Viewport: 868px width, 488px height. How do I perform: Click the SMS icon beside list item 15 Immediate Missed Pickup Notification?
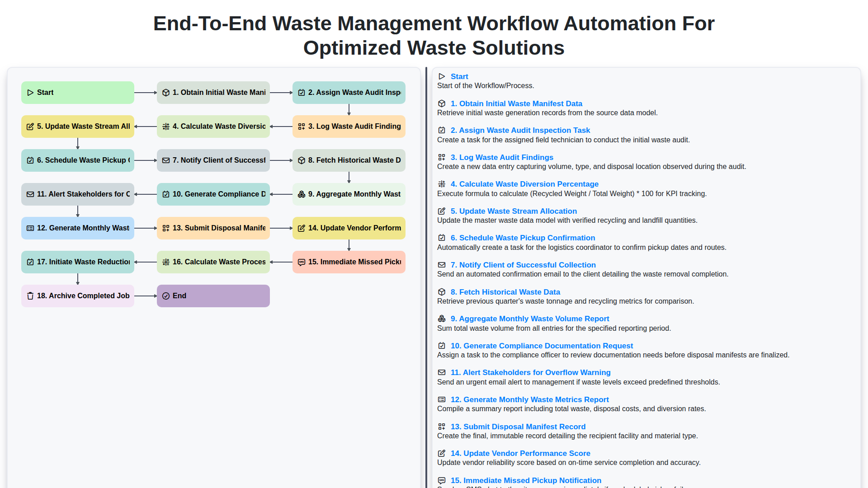pos(442,480)
